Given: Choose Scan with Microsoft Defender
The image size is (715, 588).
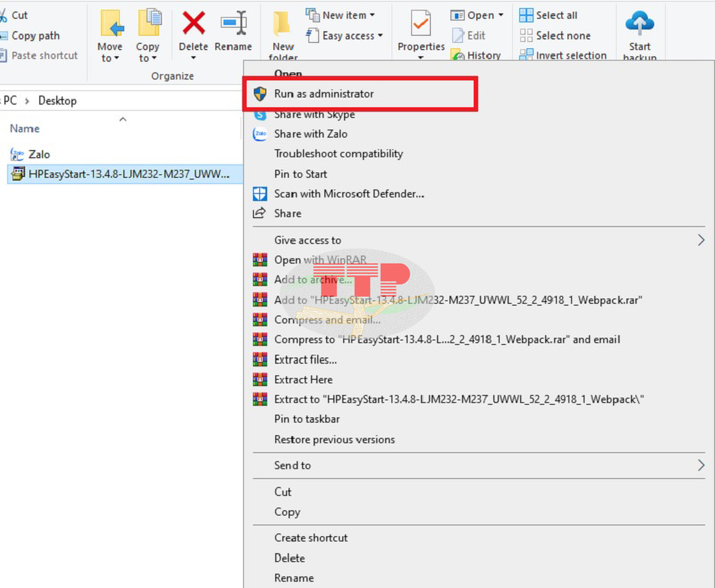Looking at the screenshot, I should pyautogui.click(x=349, y=194).
